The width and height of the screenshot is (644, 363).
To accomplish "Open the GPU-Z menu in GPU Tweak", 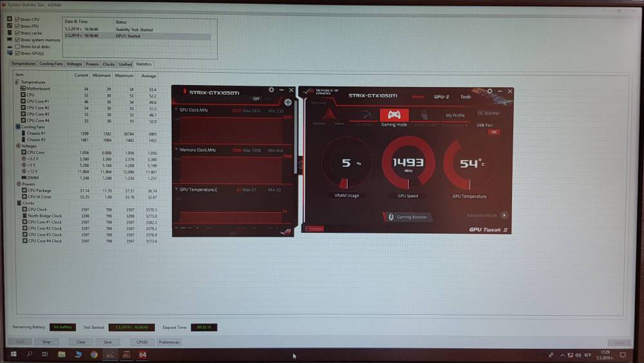I will [x=442, y=97].
